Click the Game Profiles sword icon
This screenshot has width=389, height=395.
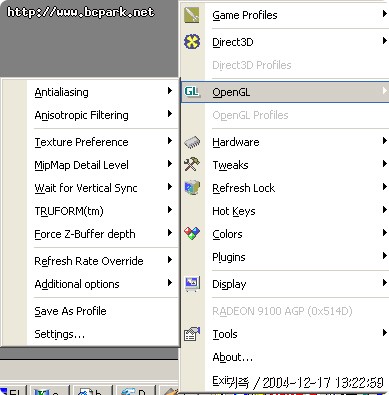192,15
